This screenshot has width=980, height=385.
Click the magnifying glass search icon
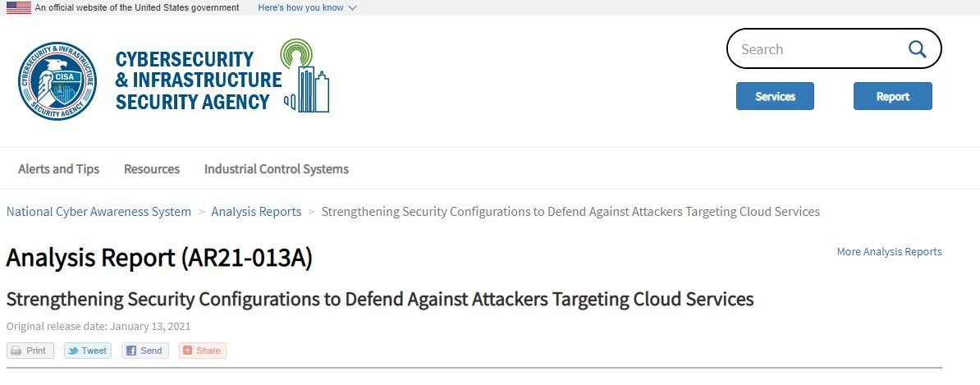[917, 48]
